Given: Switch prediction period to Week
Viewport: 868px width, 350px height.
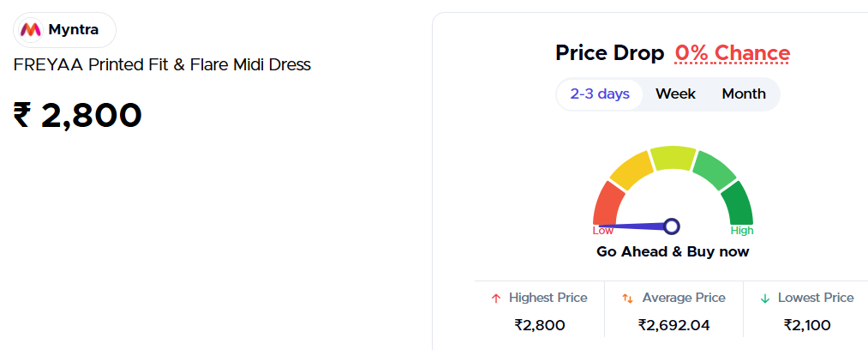Looking at the screenshot, I should (x=675, y=94).
